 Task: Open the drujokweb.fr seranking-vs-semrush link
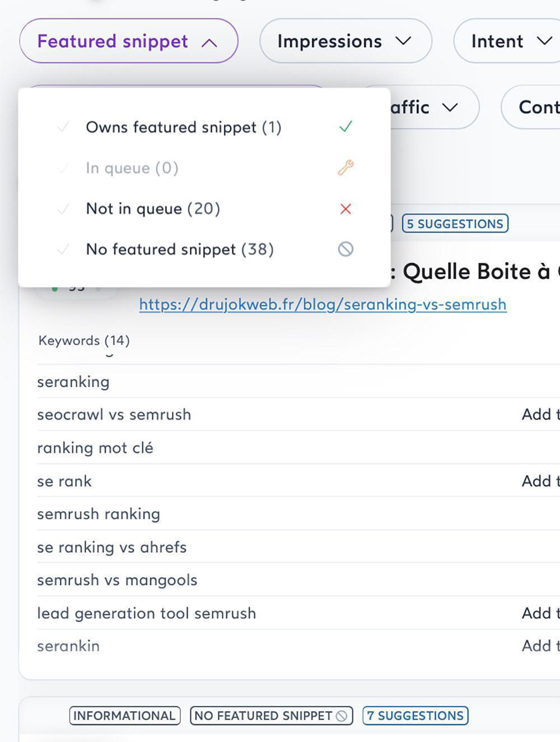pos(323,304)
